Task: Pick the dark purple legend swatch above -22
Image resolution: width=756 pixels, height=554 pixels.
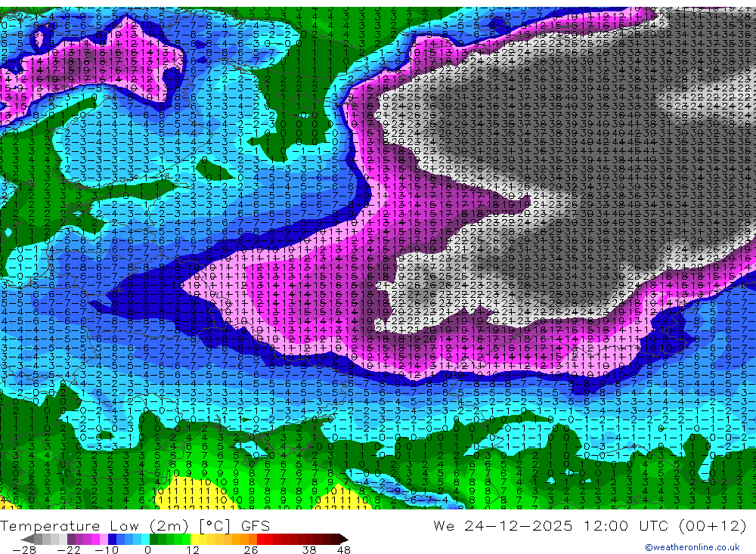Action: pos(71,539)
